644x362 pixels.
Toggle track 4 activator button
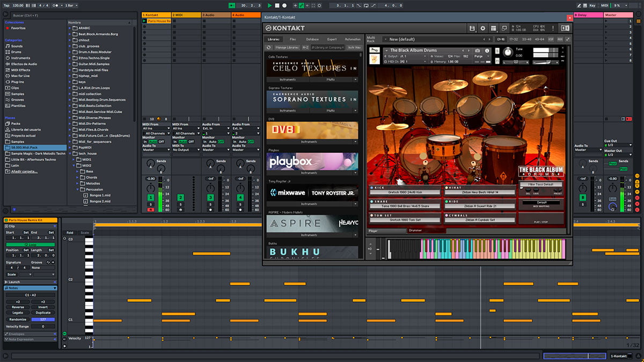pos(240,198)
